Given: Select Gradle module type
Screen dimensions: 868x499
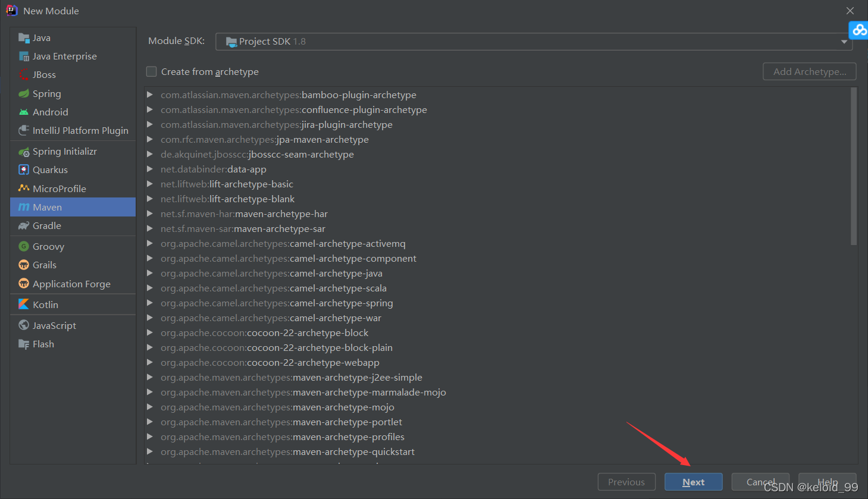Looking at the screenshot, I should [x=73, y=226].
